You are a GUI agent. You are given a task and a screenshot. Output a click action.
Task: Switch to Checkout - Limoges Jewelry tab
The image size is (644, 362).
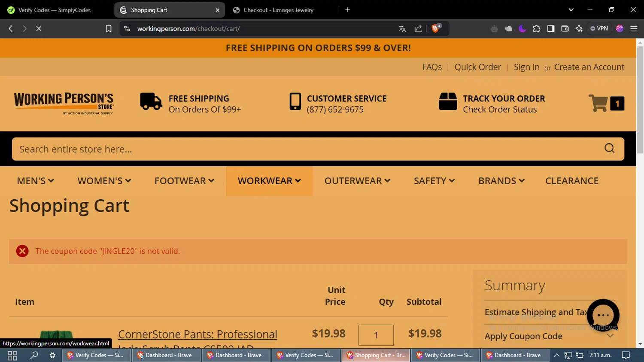tap(279, 10)
